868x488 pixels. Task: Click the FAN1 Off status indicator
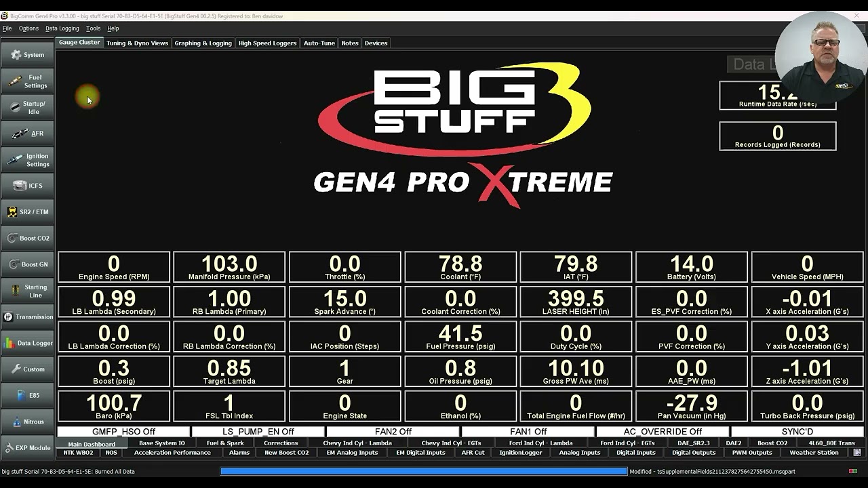(528, 432)
